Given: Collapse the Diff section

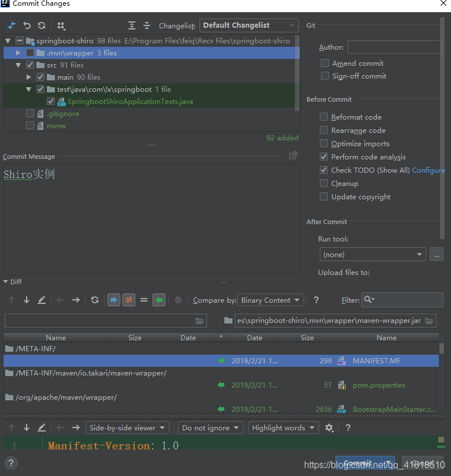Looking at the screenshot, I should (x=5, y=282).
